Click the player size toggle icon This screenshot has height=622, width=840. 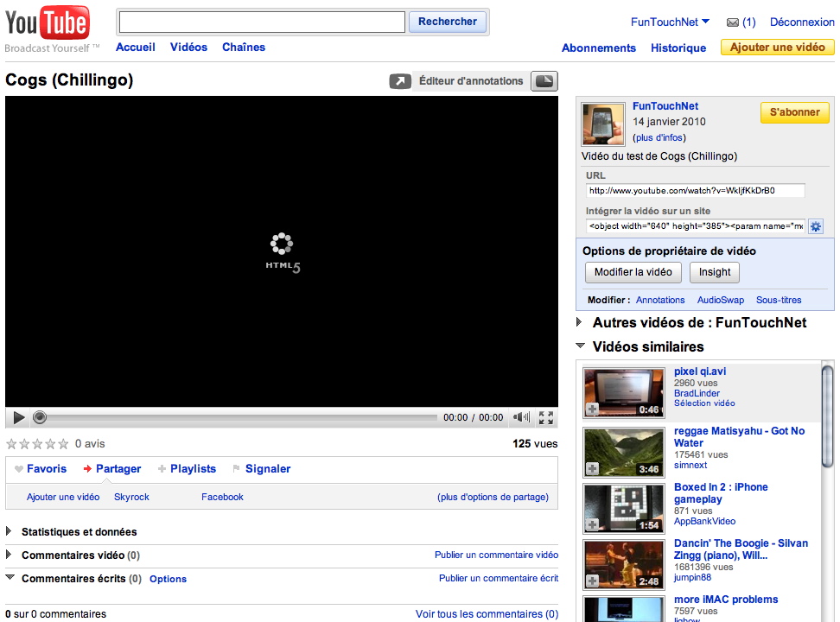544,81
